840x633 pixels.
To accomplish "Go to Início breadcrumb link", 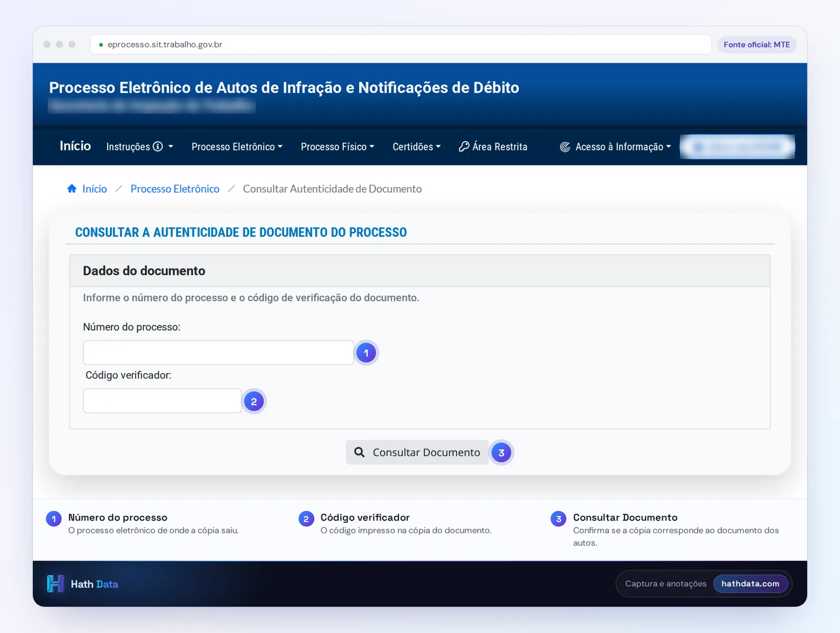I will 94,189.
